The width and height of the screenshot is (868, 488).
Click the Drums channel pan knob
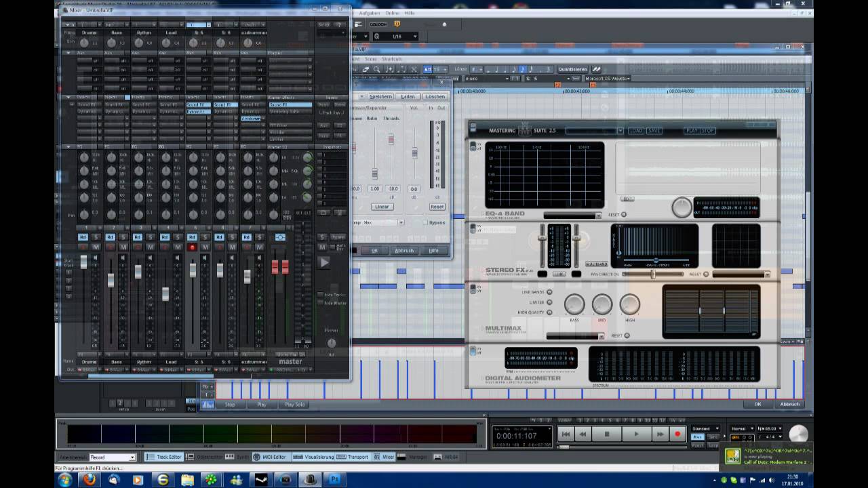pyautogui.click(x=84, y=213)
